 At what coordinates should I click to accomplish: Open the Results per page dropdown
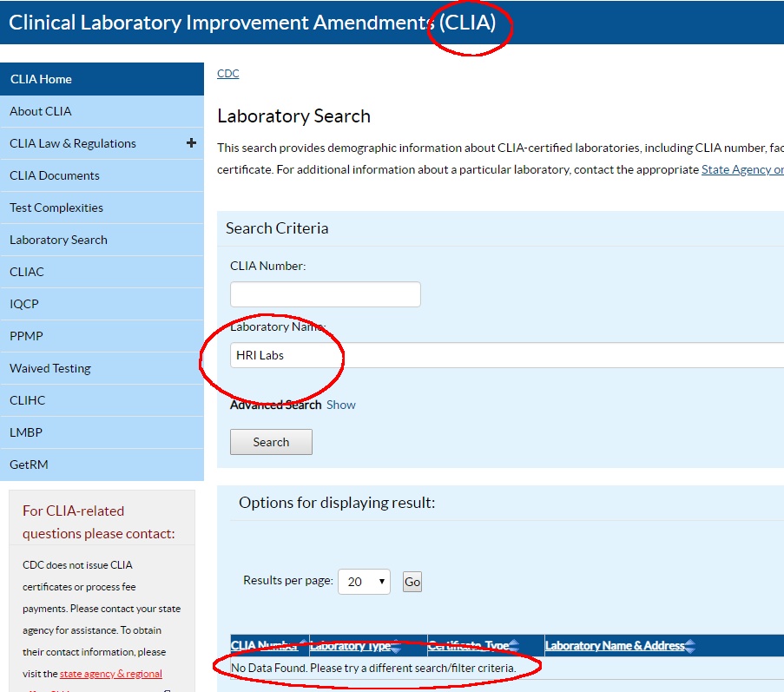(364, 582)
